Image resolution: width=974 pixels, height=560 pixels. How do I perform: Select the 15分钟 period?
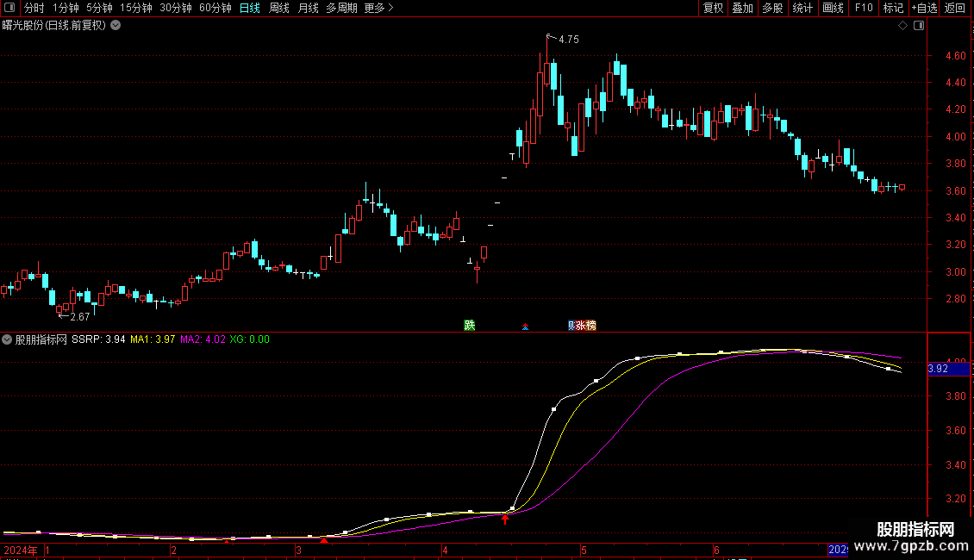[135, 8]
